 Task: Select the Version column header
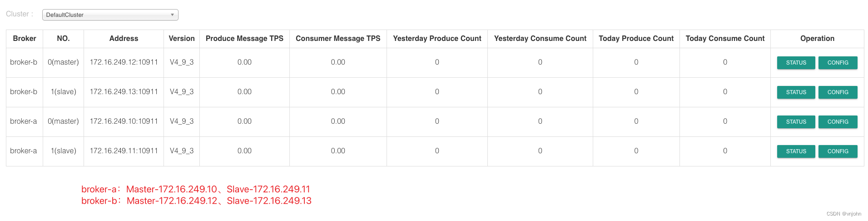pos(182,39)
